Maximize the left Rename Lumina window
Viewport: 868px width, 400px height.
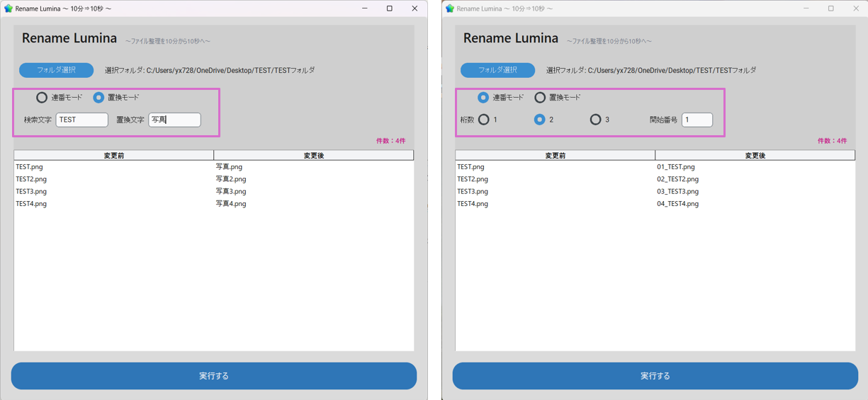pyautogui.click(x=389, y=8)
